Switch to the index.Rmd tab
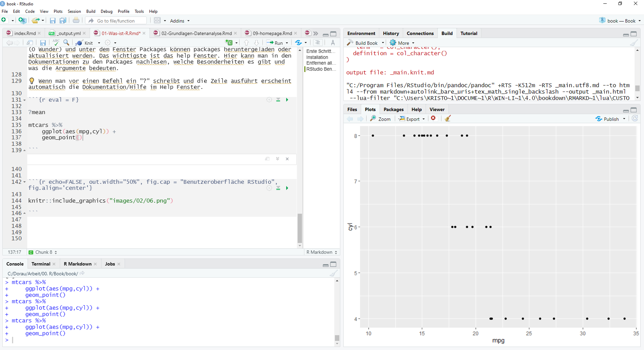 (x=25, y=33)
